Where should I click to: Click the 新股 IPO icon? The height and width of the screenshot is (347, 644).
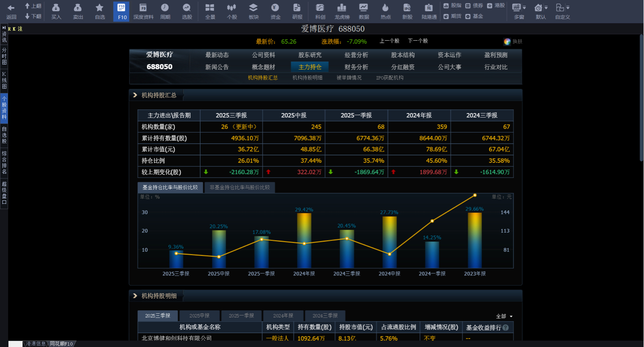[x=407, y=8]
